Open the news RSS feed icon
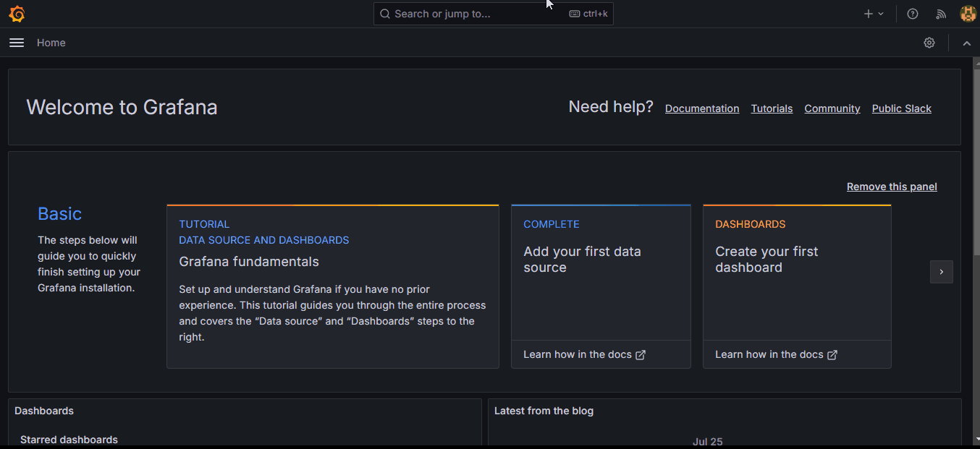Viewport: 980px width, 449px height. [941, 14]
